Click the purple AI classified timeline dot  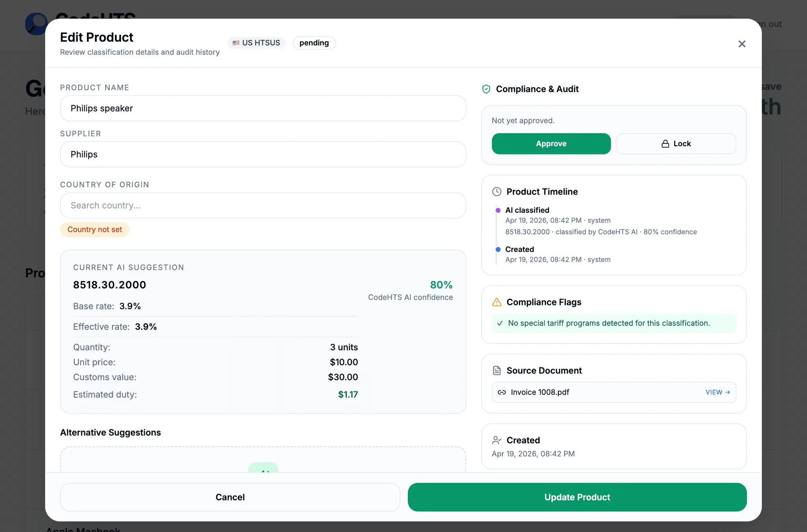498,210
